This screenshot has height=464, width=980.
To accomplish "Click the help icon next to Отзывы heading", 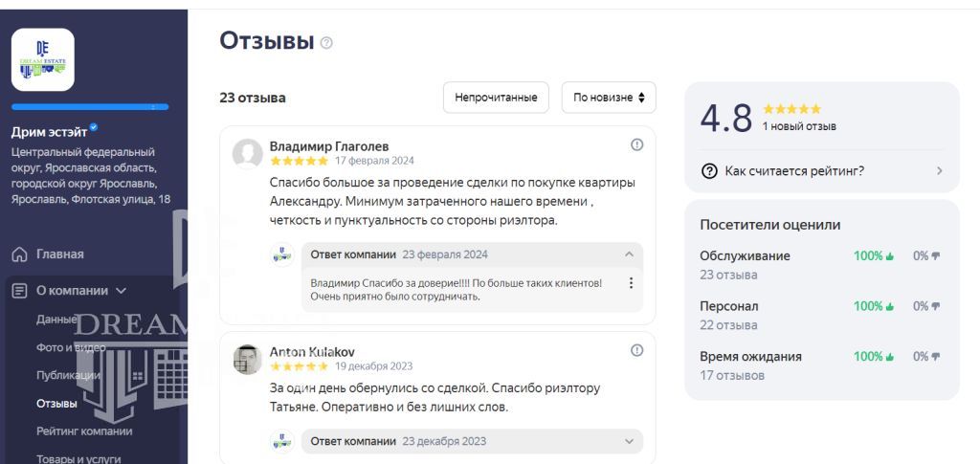I will coord(327,43).
